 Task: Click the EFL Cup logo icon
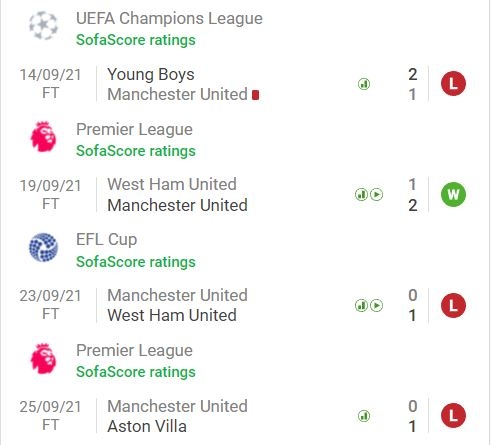tap(43, 247)
